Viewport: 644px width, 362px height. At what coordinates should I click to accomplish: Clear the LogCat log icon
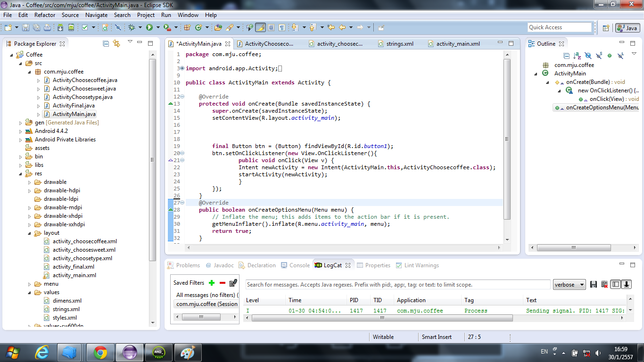(x=604, y=284)
